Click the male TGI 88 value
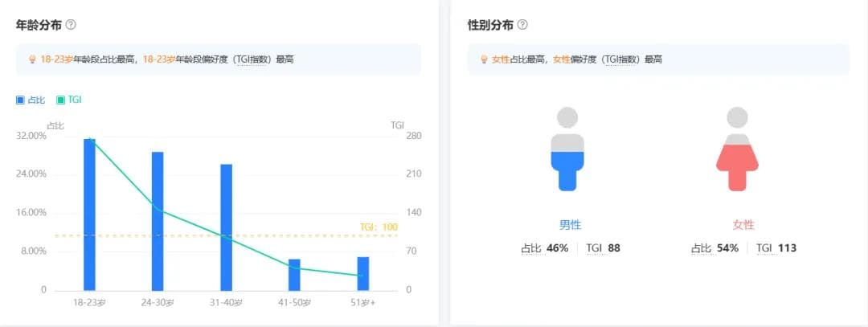Image resolution: width=868 pixels, height=327 pixels. pos(613,248)
